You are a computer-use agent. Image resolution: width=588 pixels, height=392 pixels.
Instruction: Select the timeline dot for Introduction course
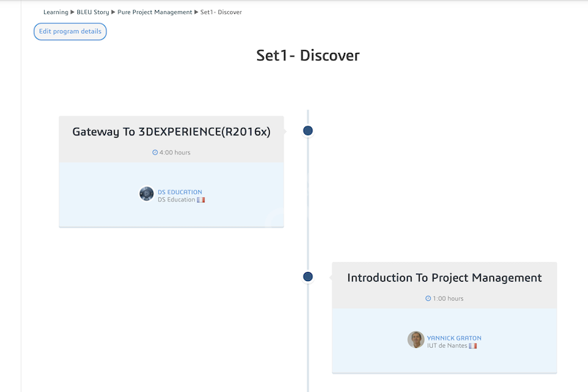pos(308,277)
